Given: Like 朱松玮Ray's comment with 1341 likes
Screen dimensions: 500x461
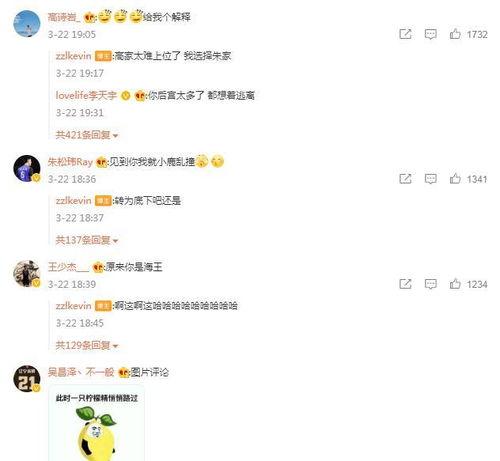Looking at the screenshot, I should [455, 179].
